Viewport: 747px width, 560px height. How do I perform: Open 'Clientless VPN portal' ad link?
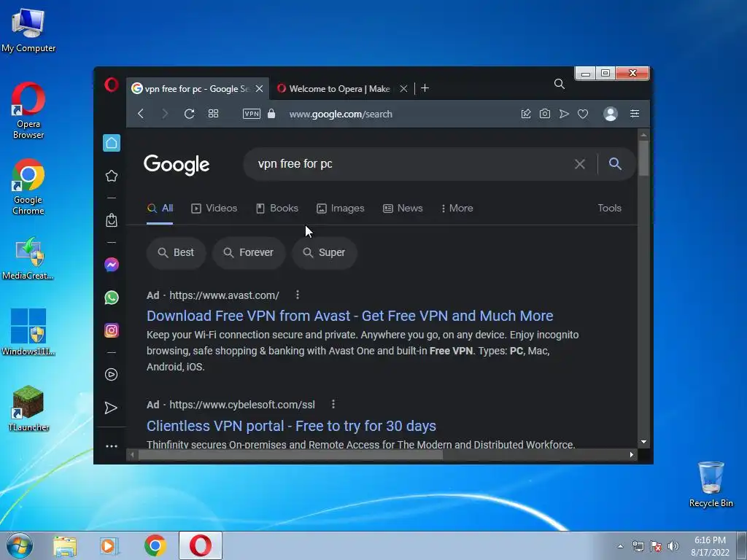coord(291,426)
